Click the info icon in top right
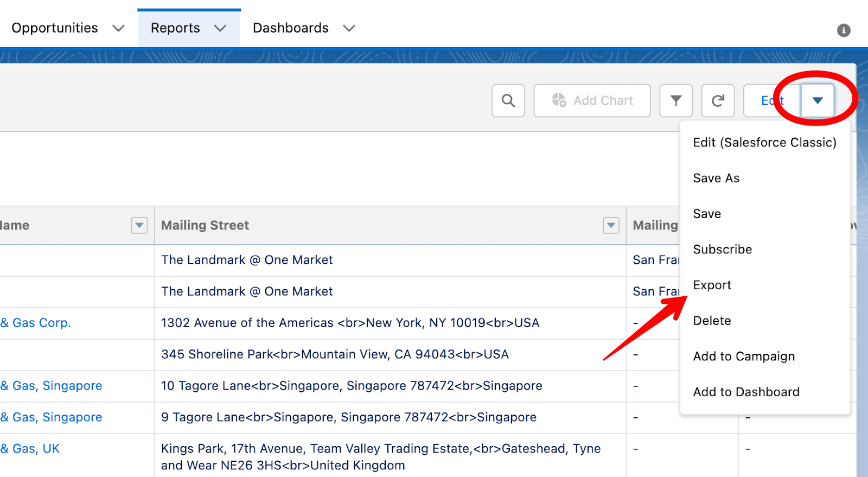The height and width of the screenshot is (477, 868). coord(844,30)
